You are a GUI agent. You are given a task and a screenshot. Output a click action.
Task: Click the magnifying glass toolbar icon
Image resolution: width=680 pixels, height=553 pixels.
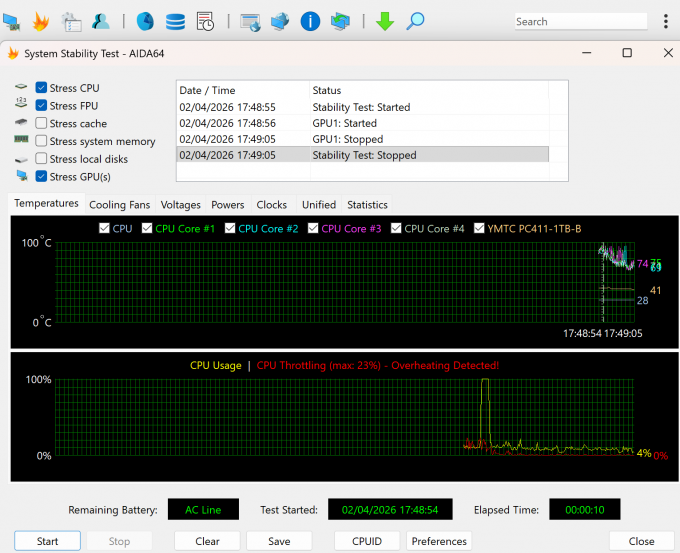pos(415,21)
